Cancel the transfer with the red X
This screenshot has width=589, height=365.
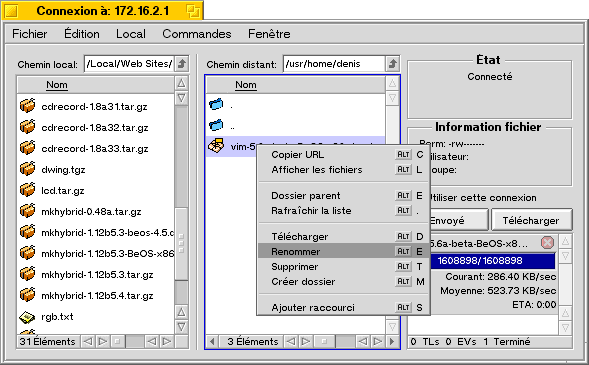pyautogui.click(x=547, y=243)
